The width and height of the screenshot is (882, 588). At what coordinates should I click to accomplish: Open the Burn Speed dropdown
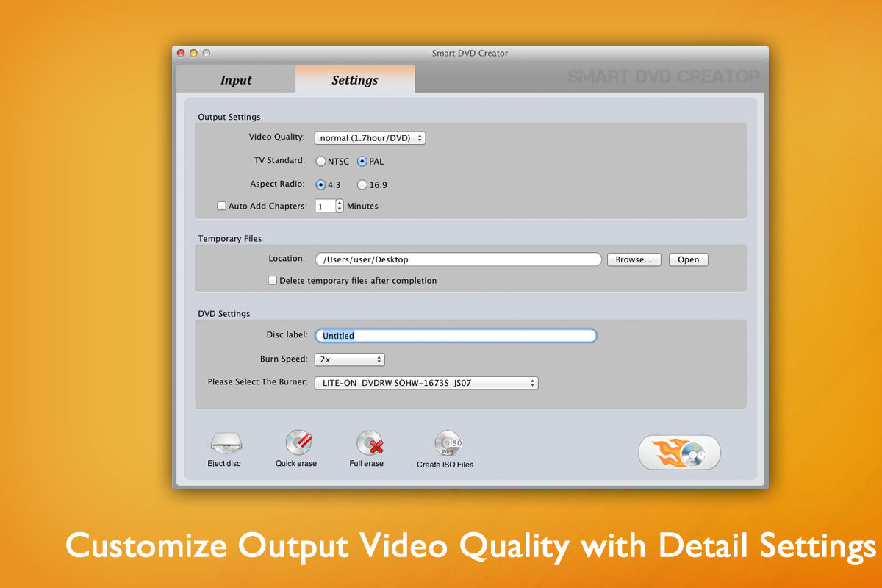[x=350, y=359]
